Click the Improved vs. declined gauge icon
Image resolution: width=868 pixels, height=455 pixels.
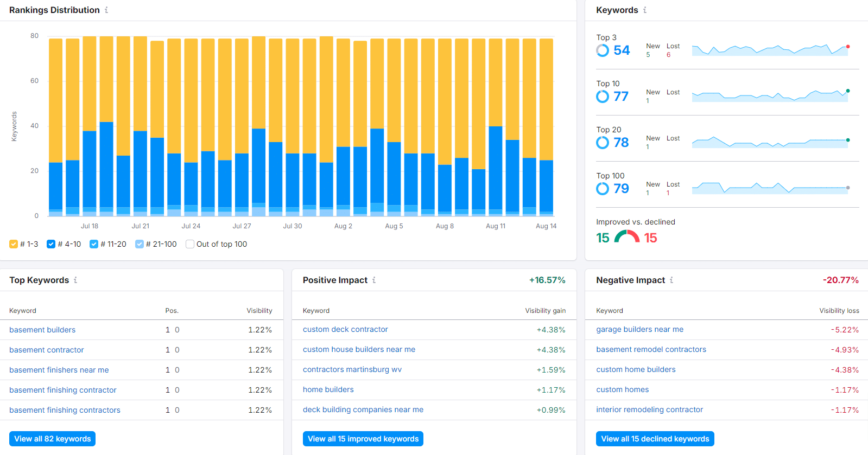(627, 237)
